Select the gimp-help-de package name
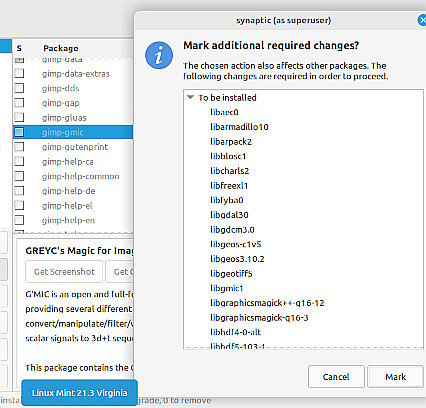Screen dimensions: 426x408 click(68, 191)
